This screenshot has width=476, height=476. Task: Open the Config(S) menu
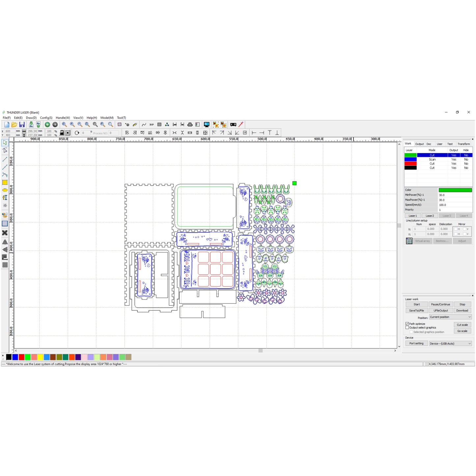(46, 118)
